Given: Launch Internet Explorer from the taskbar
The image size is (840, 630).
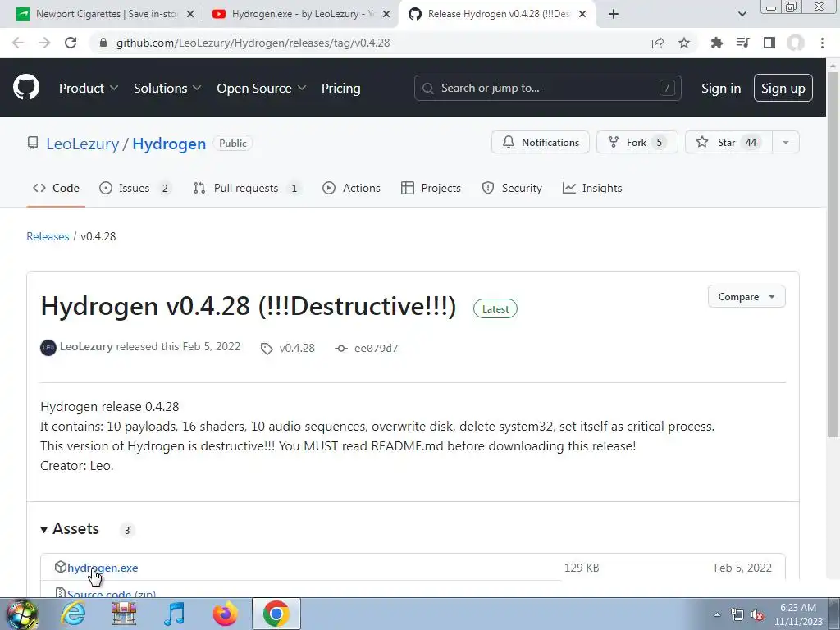Looking at the screenshot, I should pos(73,614).
